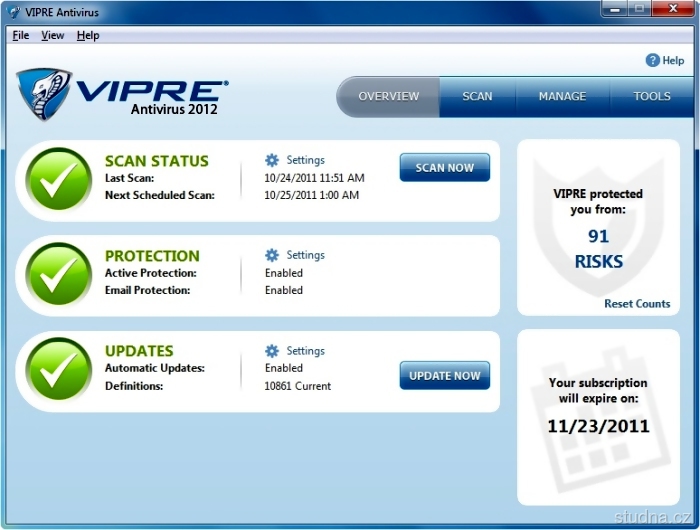This screenshot has height=530, width=700.
Task: Open Updates Settings link
Action: 305,351
